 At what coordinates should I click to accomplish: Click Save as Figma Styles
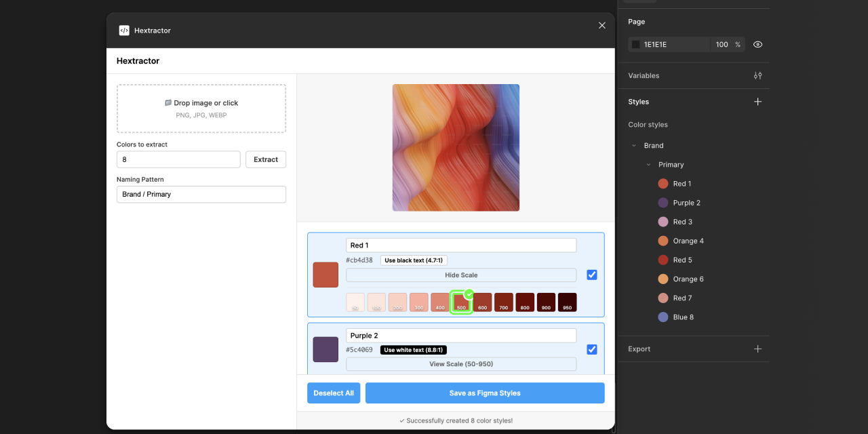coord(484,393)
